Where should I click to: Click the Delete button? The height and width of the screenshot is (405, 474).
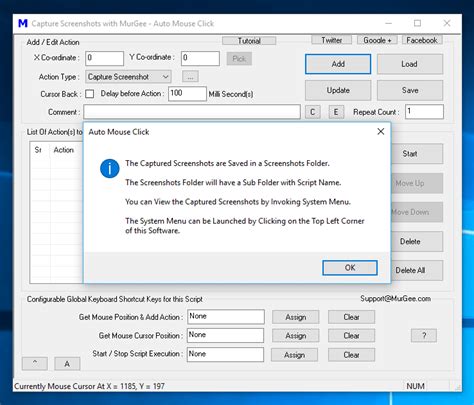pos(417,241)
